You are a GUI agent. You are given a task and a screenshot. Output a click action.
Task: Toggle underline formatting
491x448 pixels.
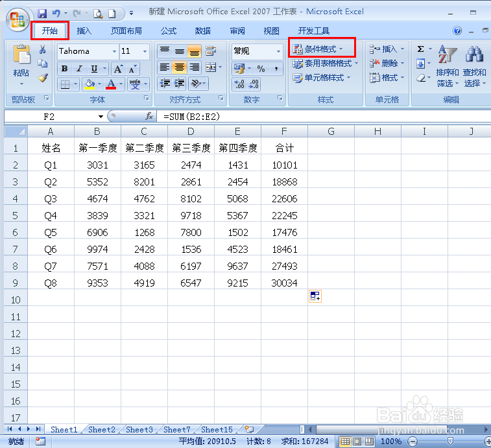94,69
